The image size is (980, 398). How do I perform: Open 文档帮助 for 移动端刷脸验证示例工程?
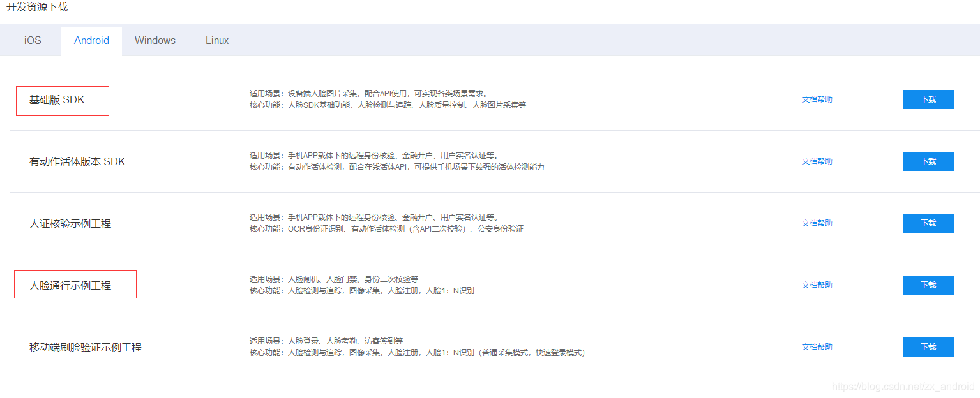817,347
